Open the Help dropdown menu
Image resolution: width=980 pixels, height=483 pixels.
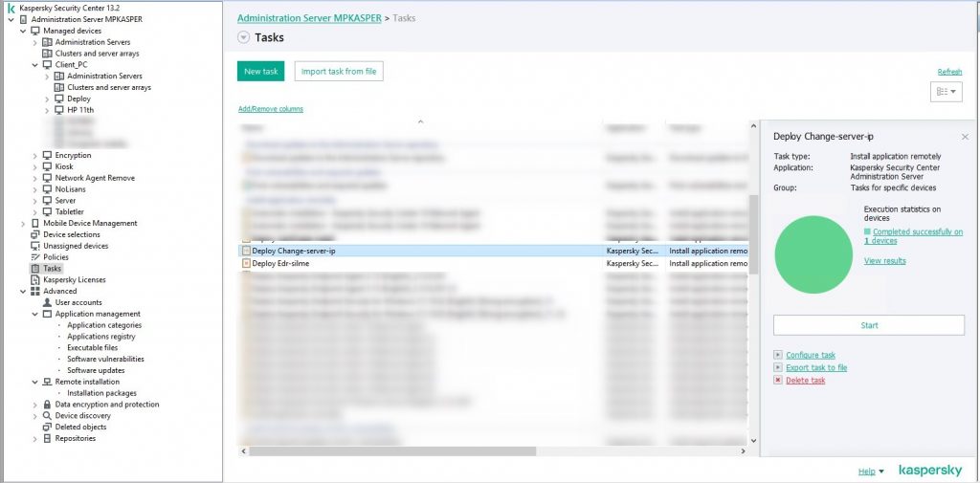tap(870, 472)
